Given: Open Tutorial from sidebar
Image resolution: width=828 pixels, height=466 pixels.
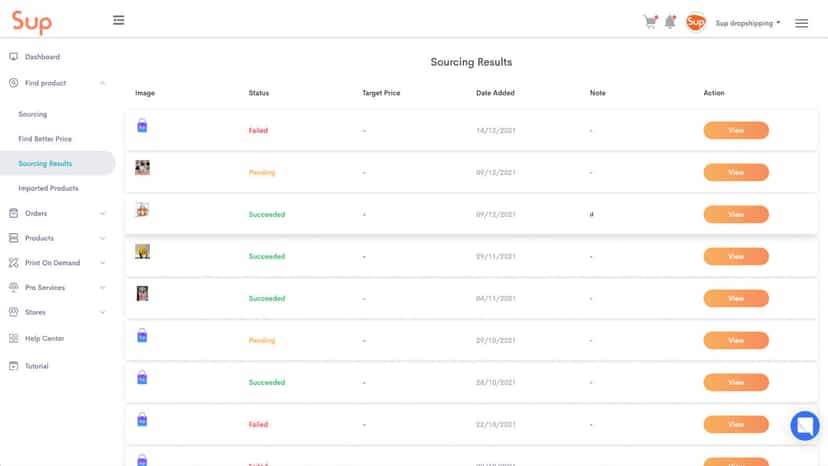Looking at the screenshot, I should (x=36, y=366).
